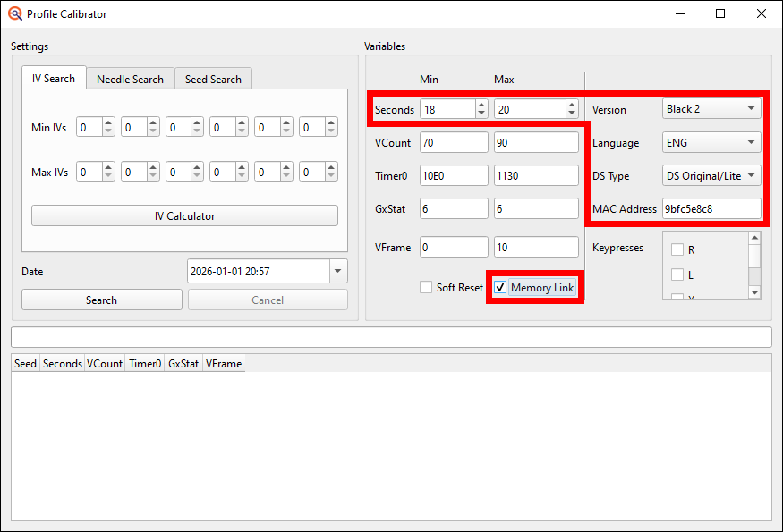Disable the Memory Link option
Image resolution: width=783 pixels, height=532 pixels.
(x=500, y=287)
